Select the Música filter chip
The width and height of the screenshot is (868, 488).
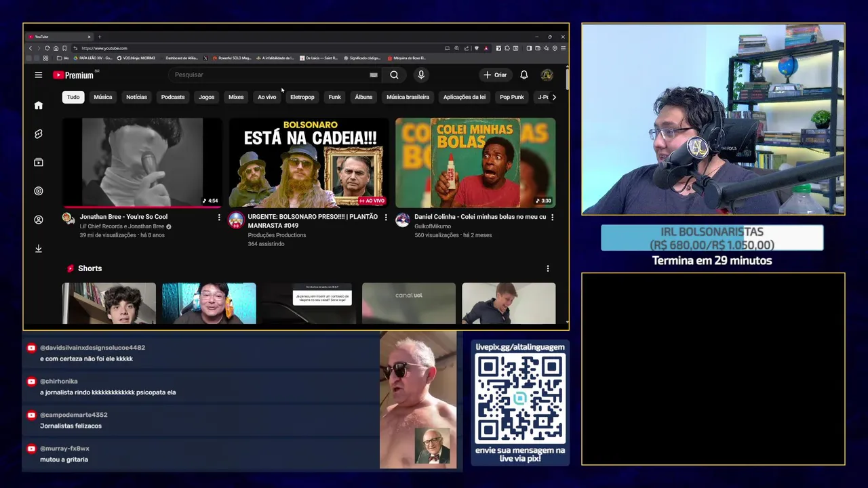[103, 97]
